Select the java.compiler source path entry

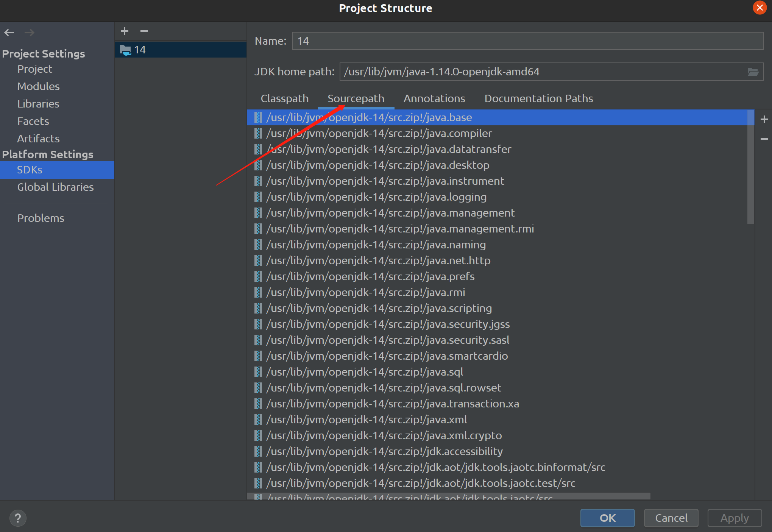[x=378, y=133]
